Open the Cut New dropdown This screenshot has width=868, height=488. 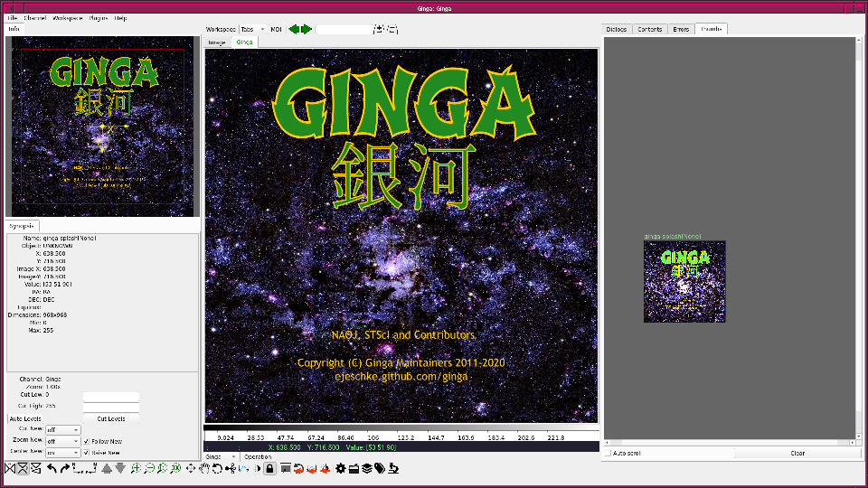[62, 430]
